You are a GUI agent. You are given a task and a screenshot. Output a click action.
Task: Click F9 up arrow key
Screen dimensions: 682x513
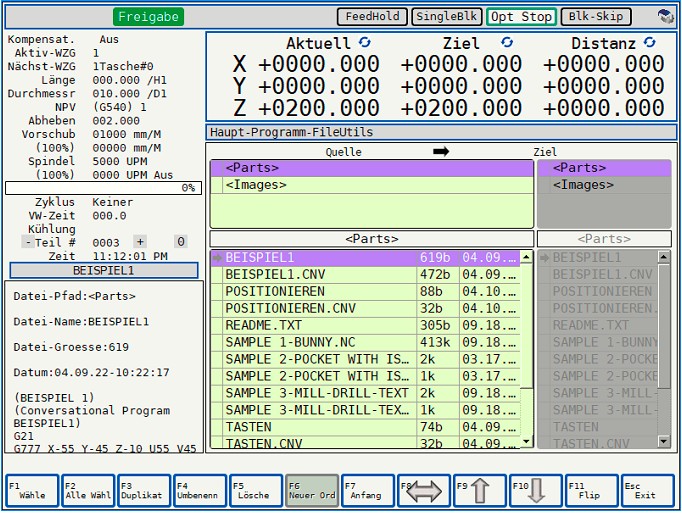click(x=480, y=491)
